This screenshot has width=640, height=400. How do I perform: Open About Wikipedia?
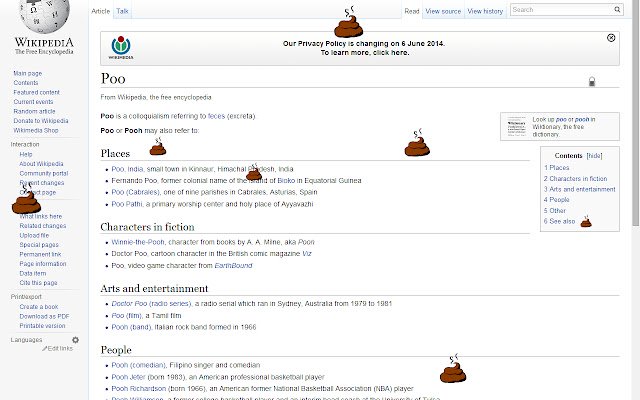click(x=41, y=164)
